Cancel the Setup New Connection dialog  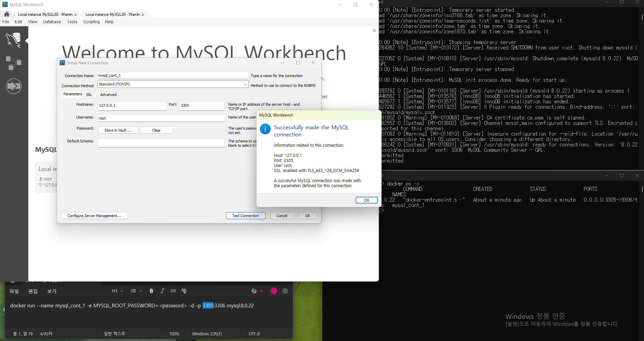(x=282, y=216)
